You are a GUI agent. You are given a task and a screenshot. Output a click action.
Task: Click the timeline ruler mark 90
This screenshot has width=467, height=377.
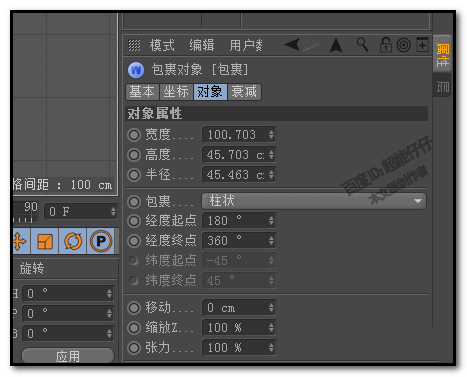pyautogui.click(x=31, y=207)
